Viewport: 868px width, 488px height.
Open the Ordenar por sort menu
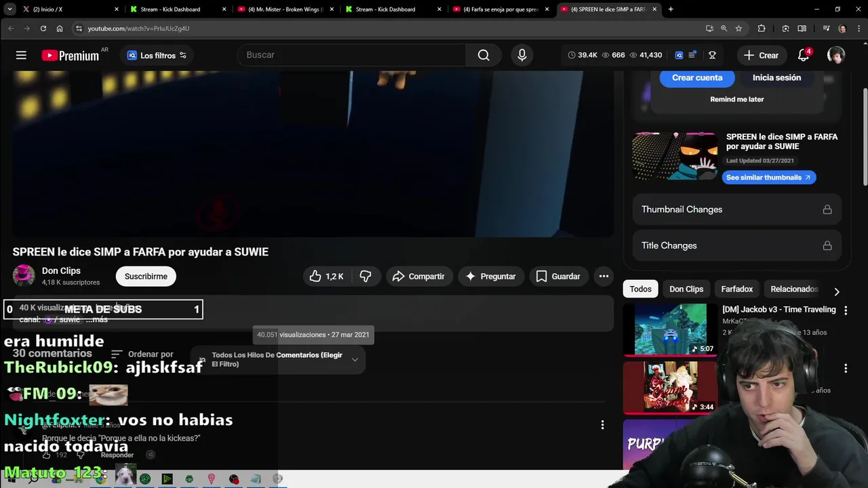[x=142, y=354]
